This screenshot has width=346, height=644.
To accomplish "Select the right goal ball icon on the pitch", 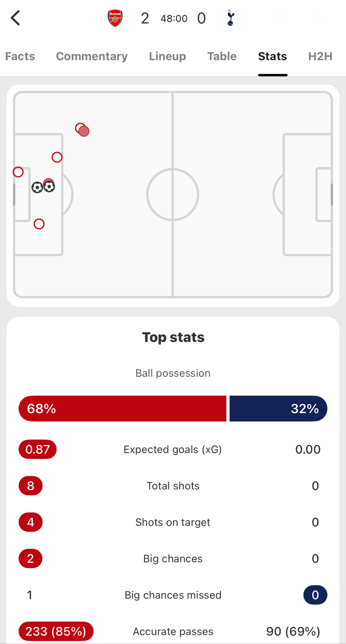I will (50, 187).
